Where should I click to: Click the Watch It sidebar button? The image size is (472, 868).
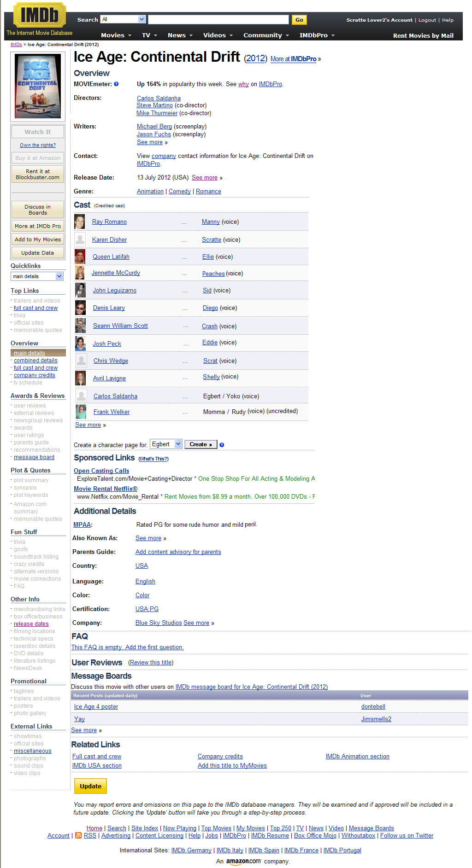click(38, 132)
